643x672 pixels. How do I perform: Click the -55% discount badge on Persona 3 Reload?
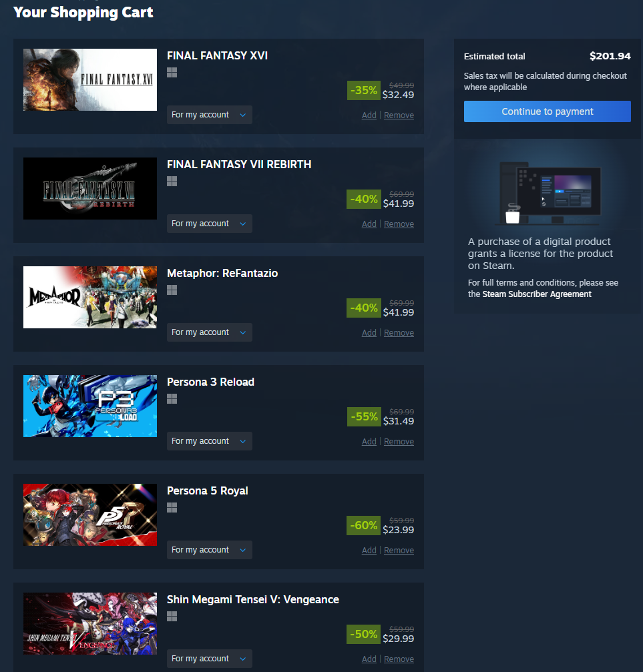364,416
